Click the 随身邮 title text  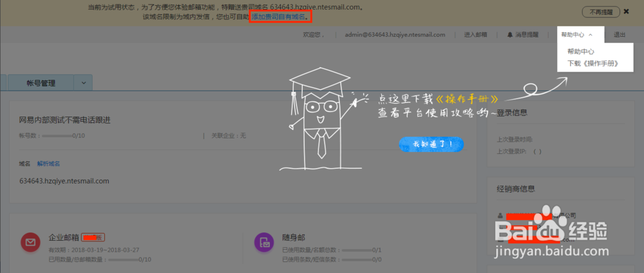coord(294,238)
